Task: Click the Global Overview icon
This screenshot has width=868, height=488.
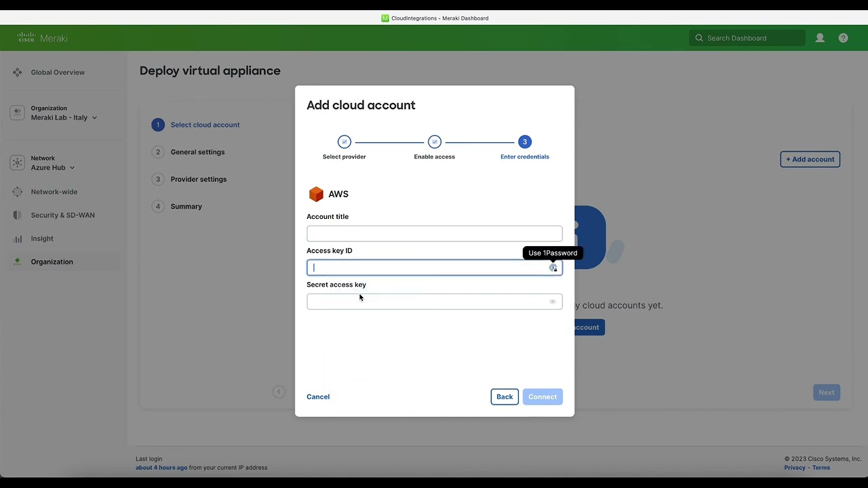Action: pos(18,72)
